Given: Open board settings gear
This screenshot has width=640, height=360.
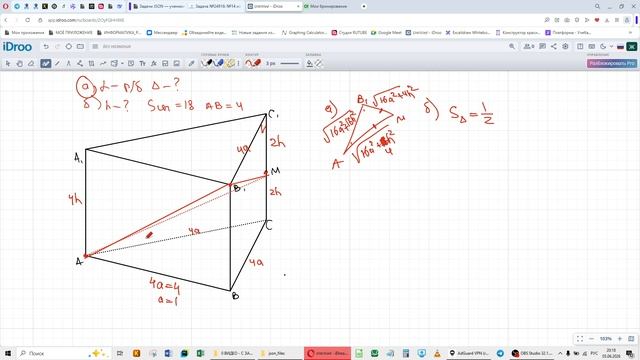Looking at the screenshot, I should [565, 47].
